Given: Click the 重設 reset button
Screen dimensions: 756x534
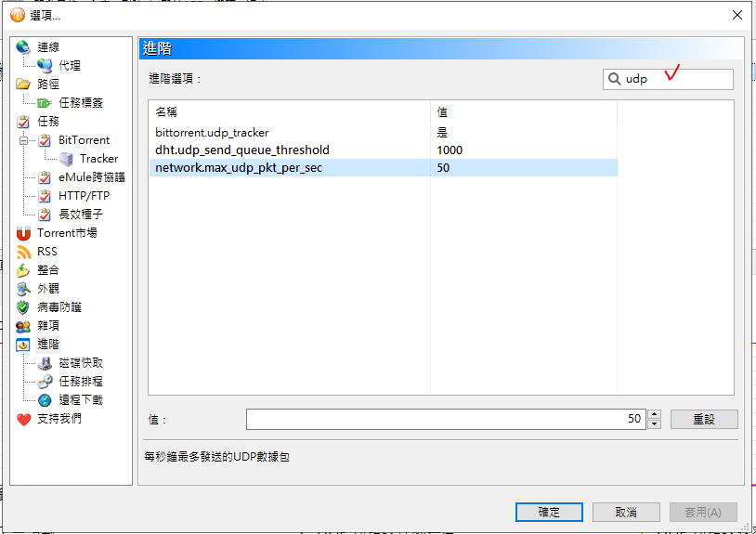Looking at the screenshot, I should 704,419.
